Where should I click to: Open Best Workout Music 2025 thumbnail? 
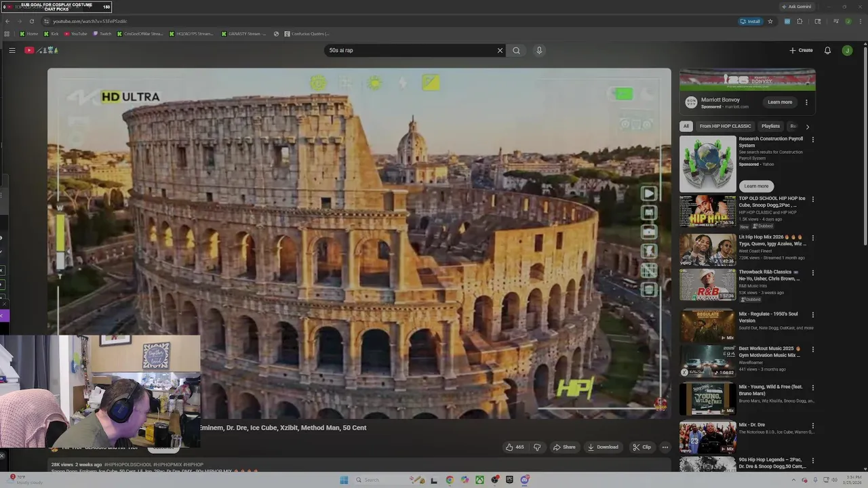click(x=707, y=361)
